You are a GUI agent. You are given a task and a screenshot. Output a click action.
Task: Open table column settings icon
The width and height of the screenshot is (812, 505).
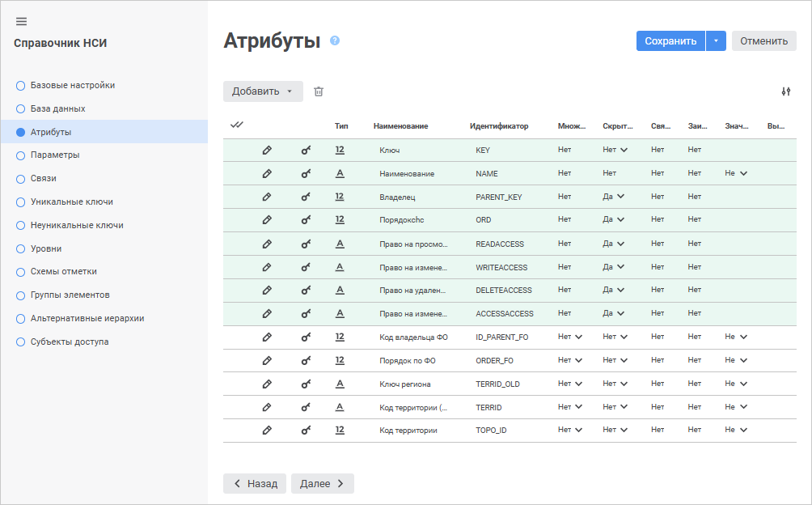click(785, 91)
